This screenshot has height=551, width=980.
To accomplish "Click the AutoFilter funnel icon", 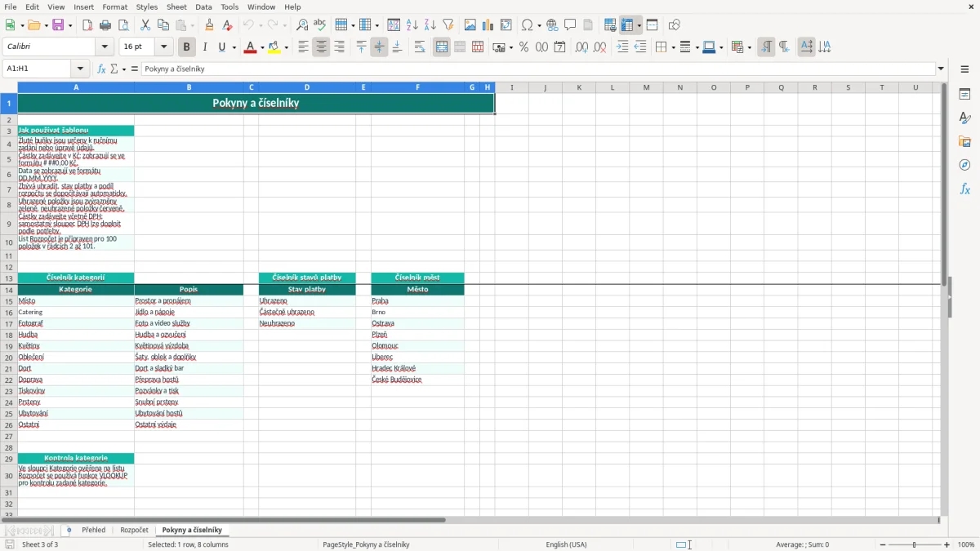I will (448, 25).
